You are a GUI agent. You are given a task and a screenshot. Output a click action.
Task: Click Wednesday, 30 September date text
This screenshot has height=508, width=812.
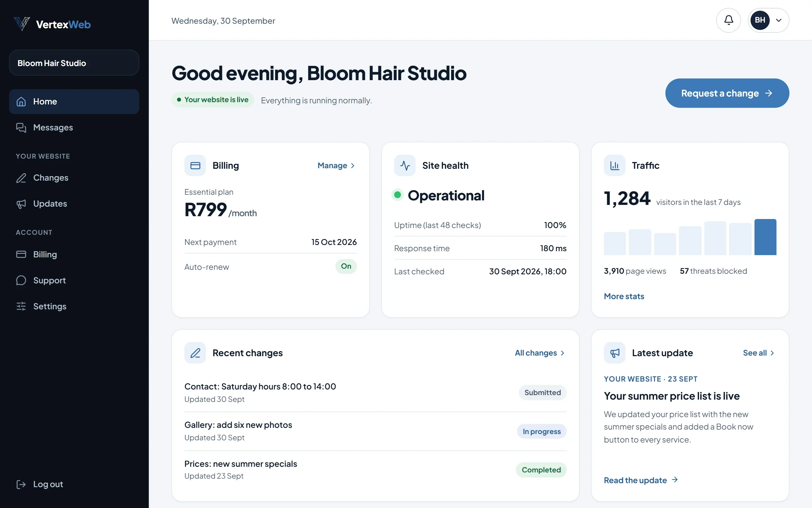point(223,21)
